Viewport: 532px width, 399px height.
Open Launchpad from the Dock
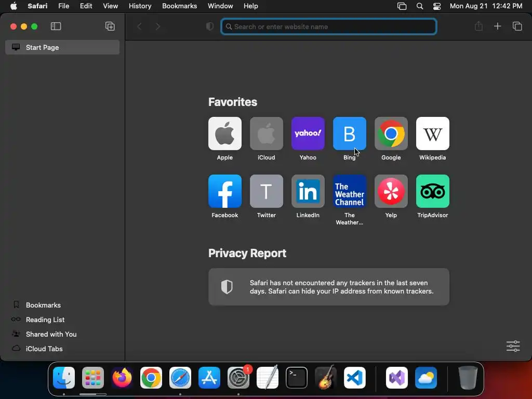point(93,378)
